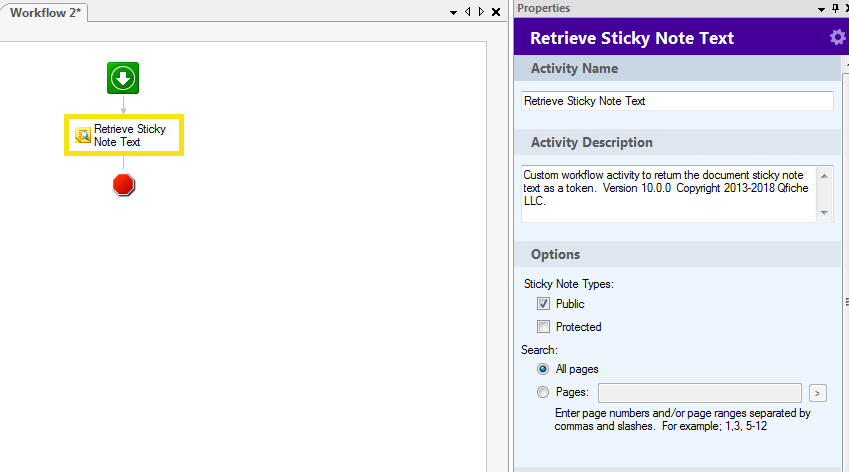Go to previous tab with left arrow
Screen dimensions: 849x472
[x=468, y=11]
